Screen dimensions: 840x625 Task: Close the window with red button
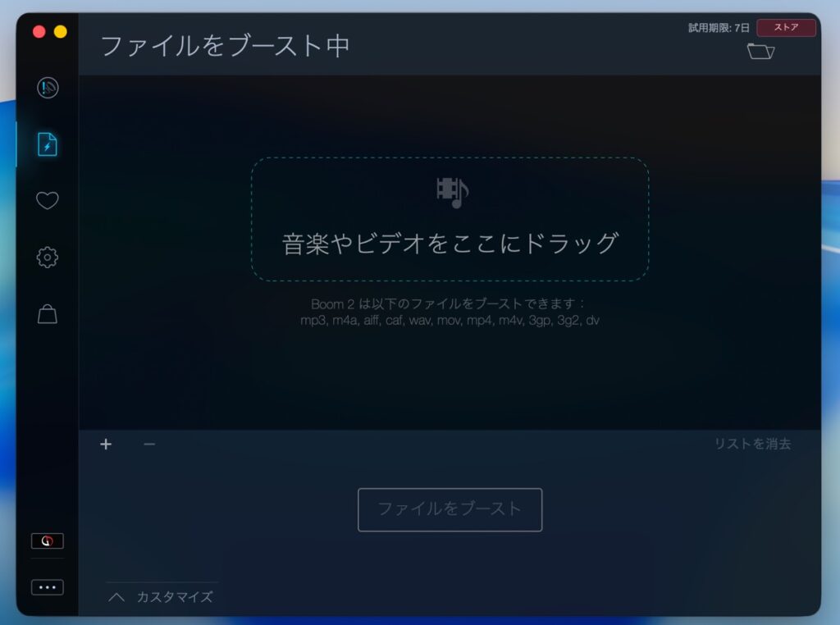39,32
